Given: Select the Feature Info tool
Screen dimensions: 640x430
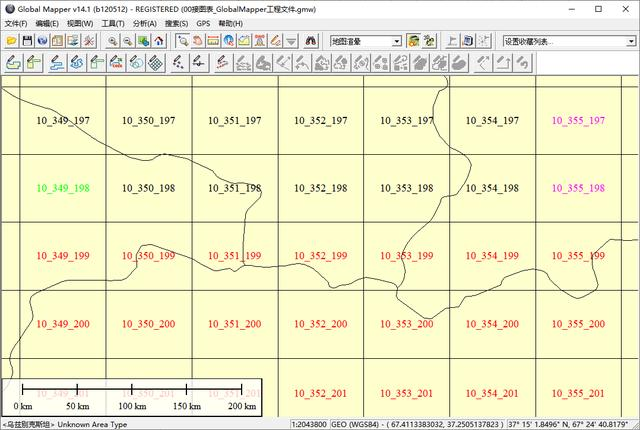Looking at the screenshot, I should (x=229, y=41).
